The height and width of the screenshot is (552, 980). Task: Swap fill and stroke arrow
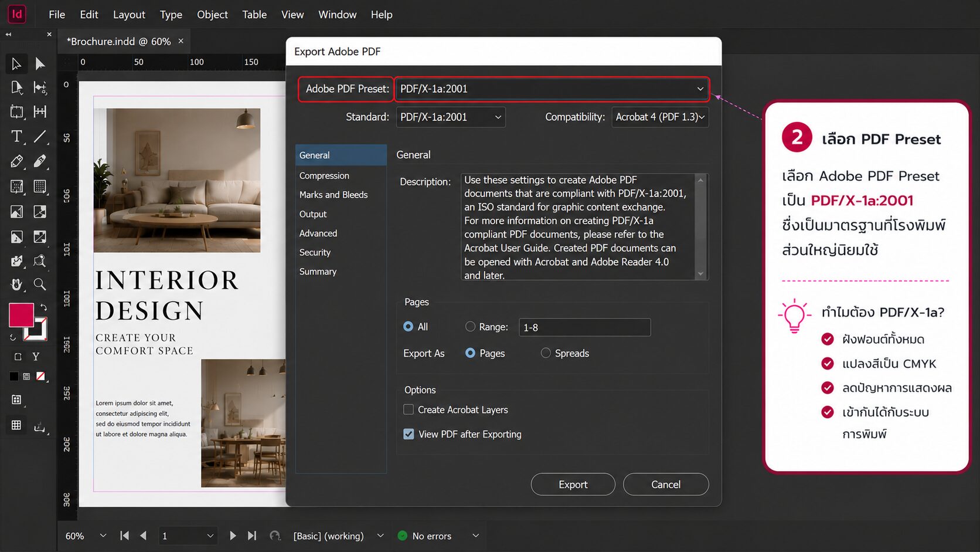(43, 307)
